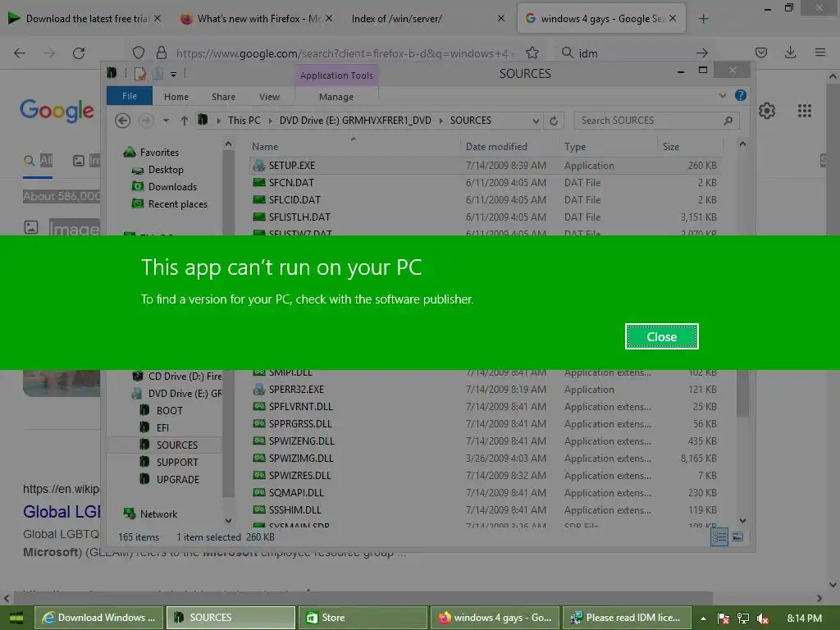Screen dimensions: 840x630
Task: Click the SSSHIM.DLL file icon
Action: pyautogui.click(x=259, y=509)
